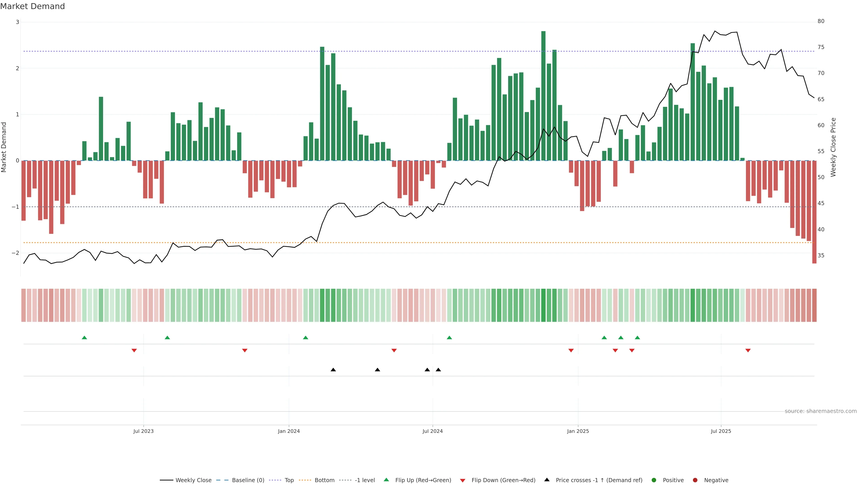Click the tallest green demand bar
This screenshot has width=868, height=488.
pyautogui.click(x=543, y=96)
